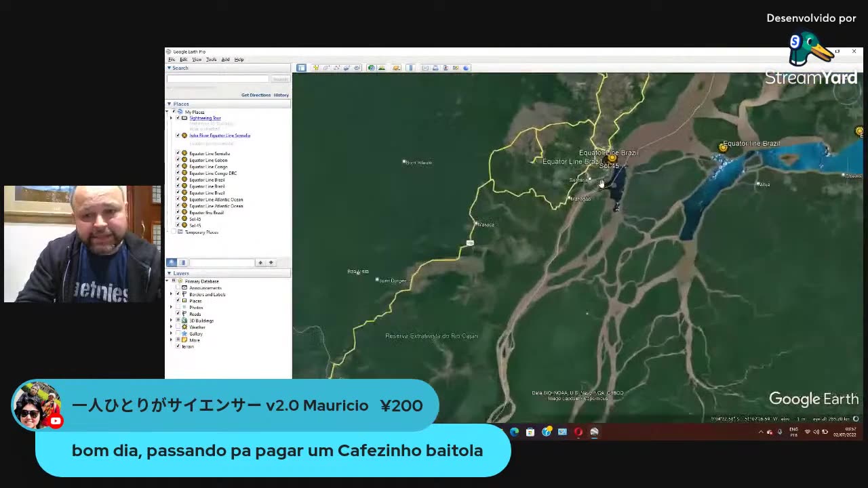Collapse the Layers panel triangle
This screenshot has width=868, height=488.
[x=170, y=273]
